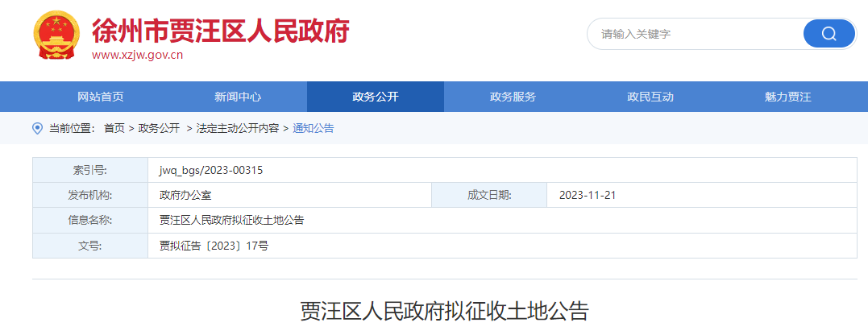
Task: Click the 文号 label cell
Action: [90, 246]
